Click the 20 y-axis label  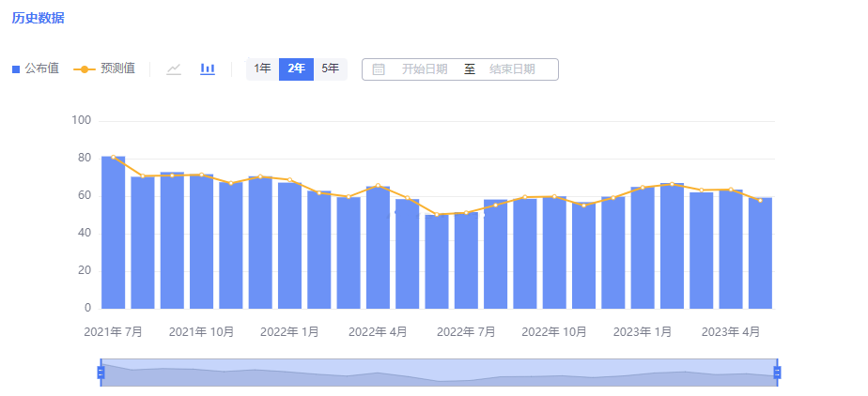(85, 271)
